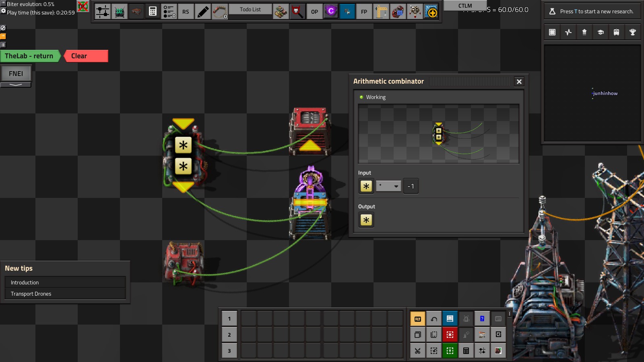The height and width of the screenshot is (362, 644).
Task: Open the train overview icon
Action: pos(616,32)
